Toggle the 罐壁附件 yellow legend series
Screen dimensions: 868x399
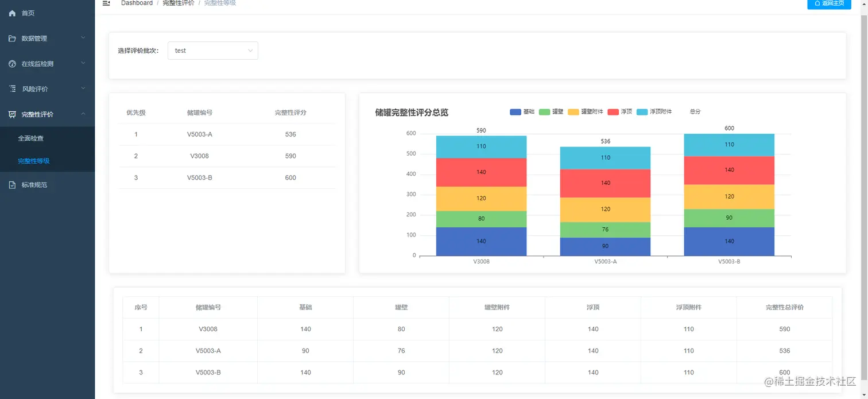[x=586, y=111]
